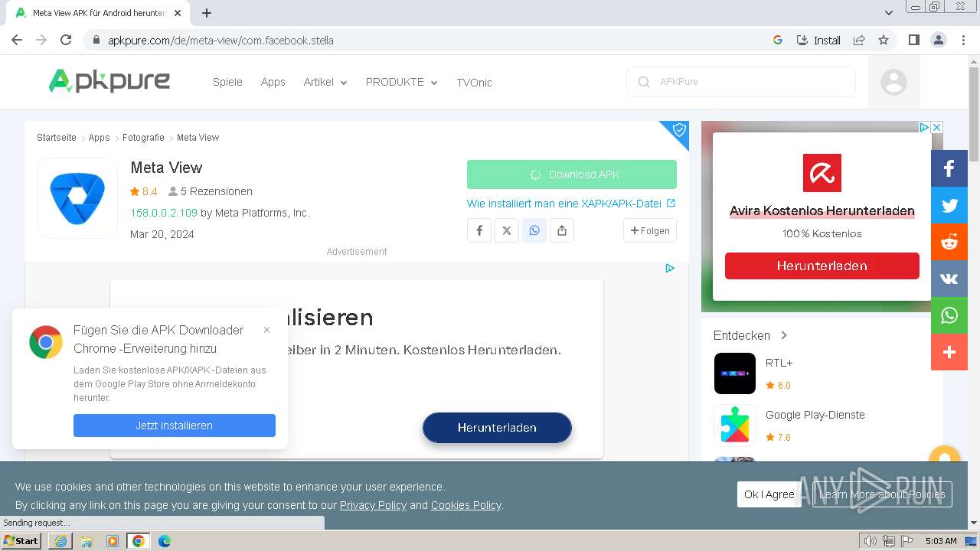Focus the APKPure search field

pyautogui.click(x=741, y=82)
